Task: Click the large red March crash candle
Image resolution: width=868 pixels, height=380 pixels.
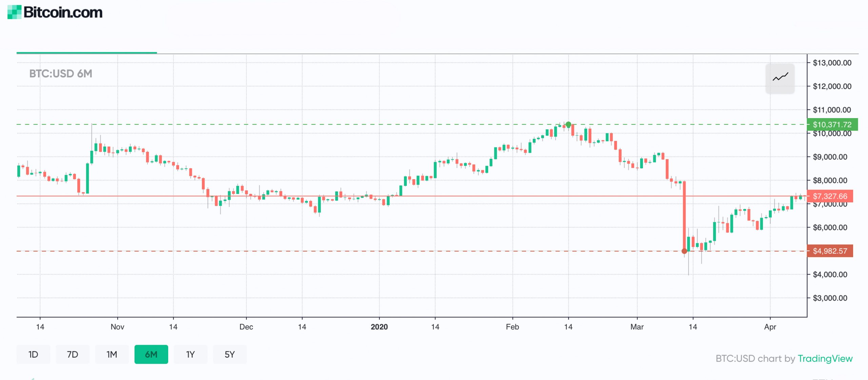Action: 684,216
